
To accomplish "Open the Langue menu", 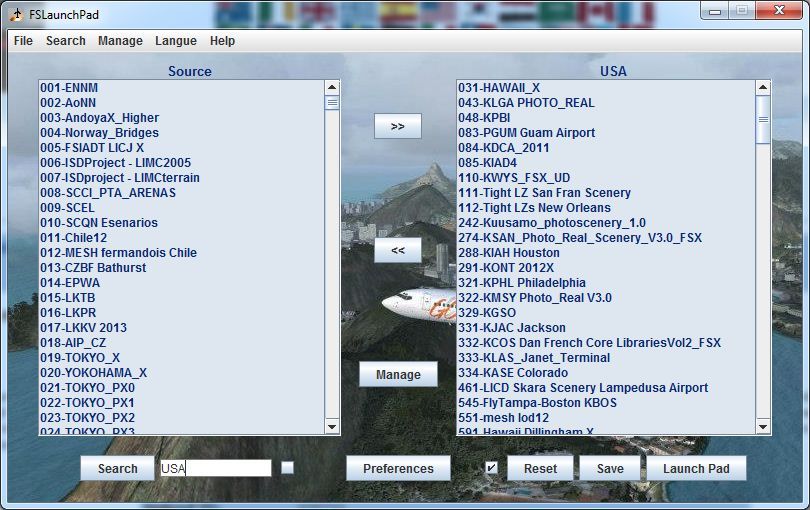I will tap(176, 41).
